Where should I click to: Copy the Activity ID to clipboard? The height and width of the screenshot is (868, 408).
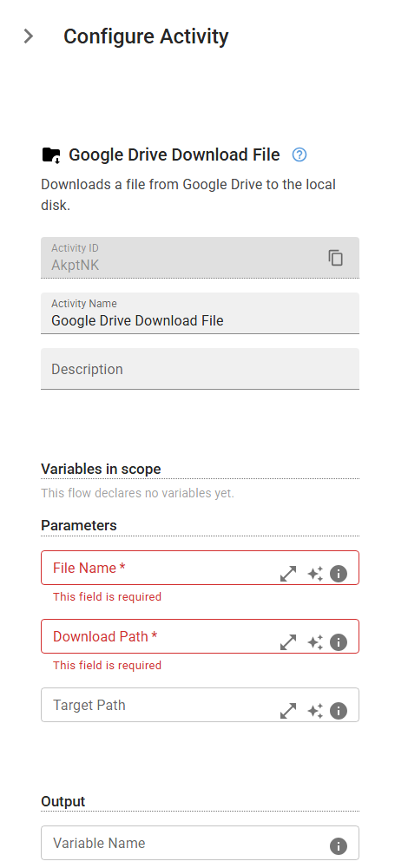point(335,258)
